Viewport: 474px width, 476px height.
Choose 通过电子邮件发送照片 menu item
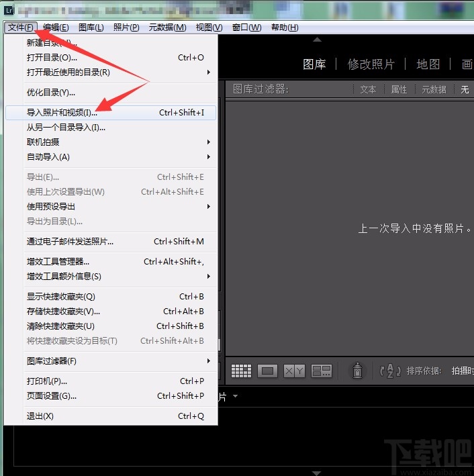tap(111, 242)
